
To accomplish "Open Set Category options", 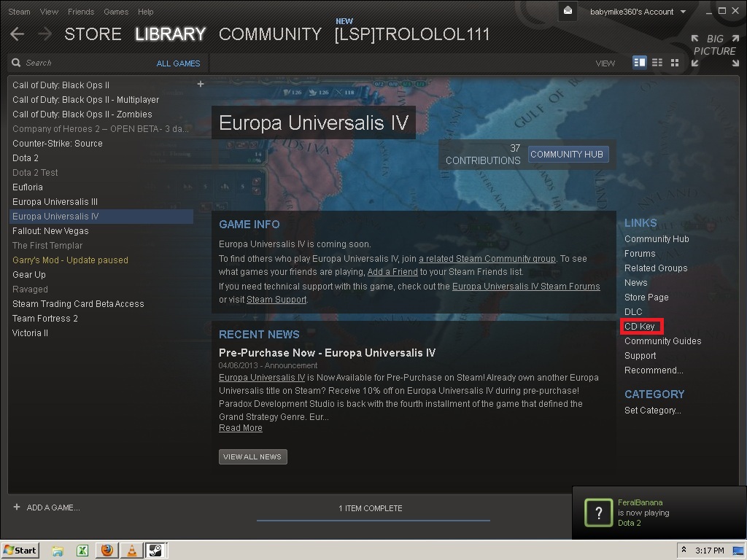I will pos(652,411).
